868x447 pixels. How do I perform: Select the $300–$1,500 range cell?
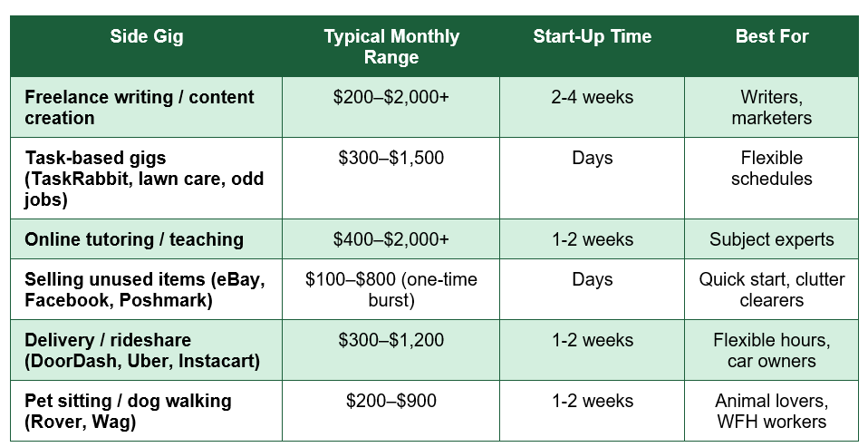coord(391,178)
